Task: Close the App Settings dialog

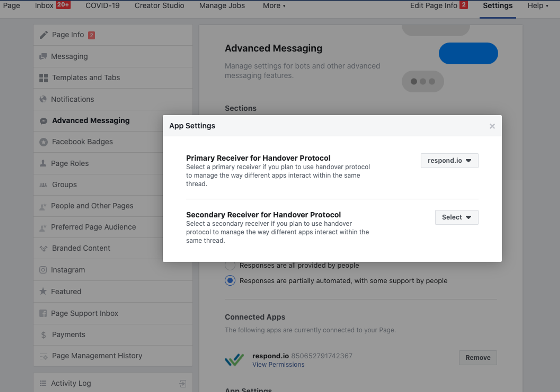Action: point(492,126)
